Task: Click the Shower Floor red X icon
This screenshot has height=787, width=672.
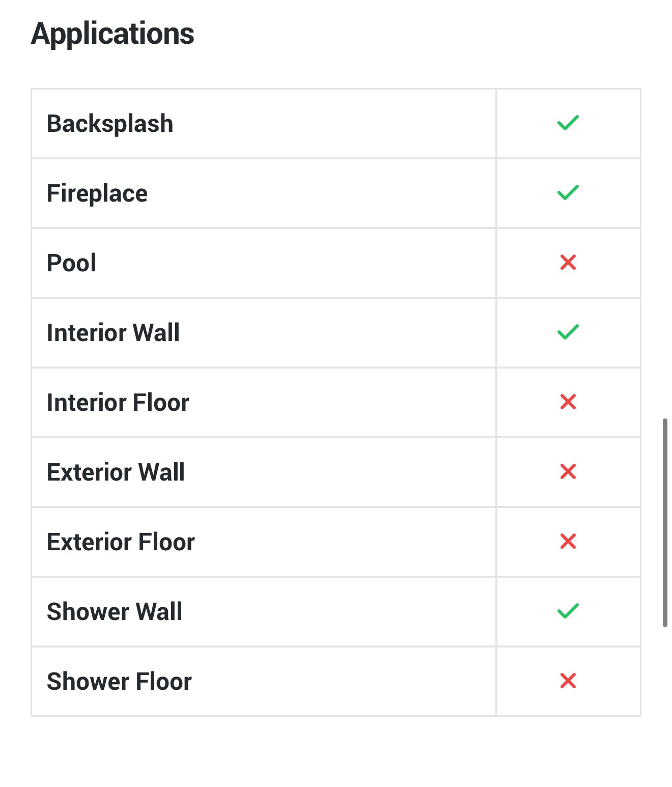Action: click(x=568, y=681)
